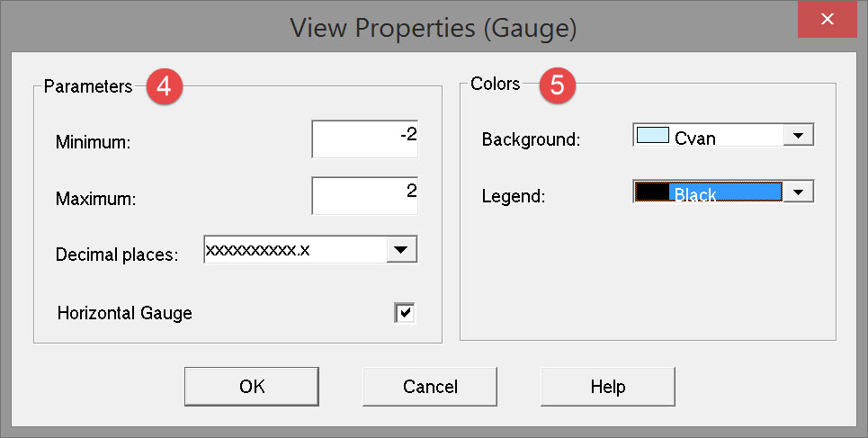Click the cyan Background color swatch
868x438 pixels.
point(653,136)
